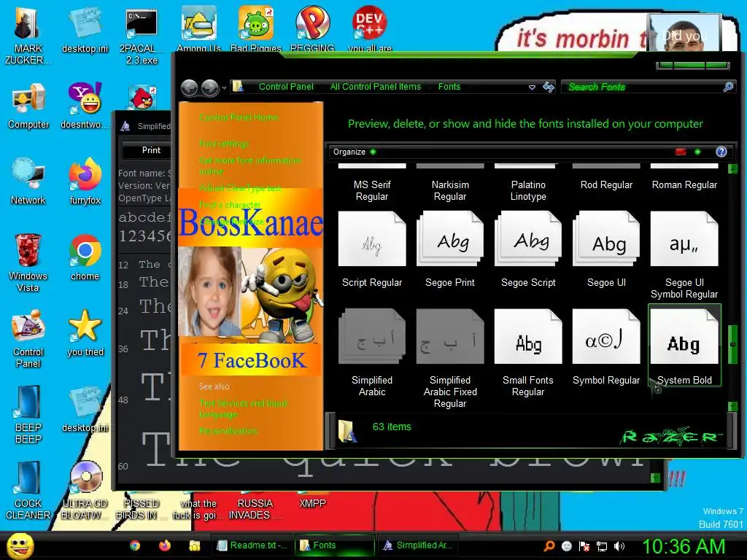Click the scroll down arrow of font list
The height and width of the screenshot is (560, 747).
(x=732, y=405)
